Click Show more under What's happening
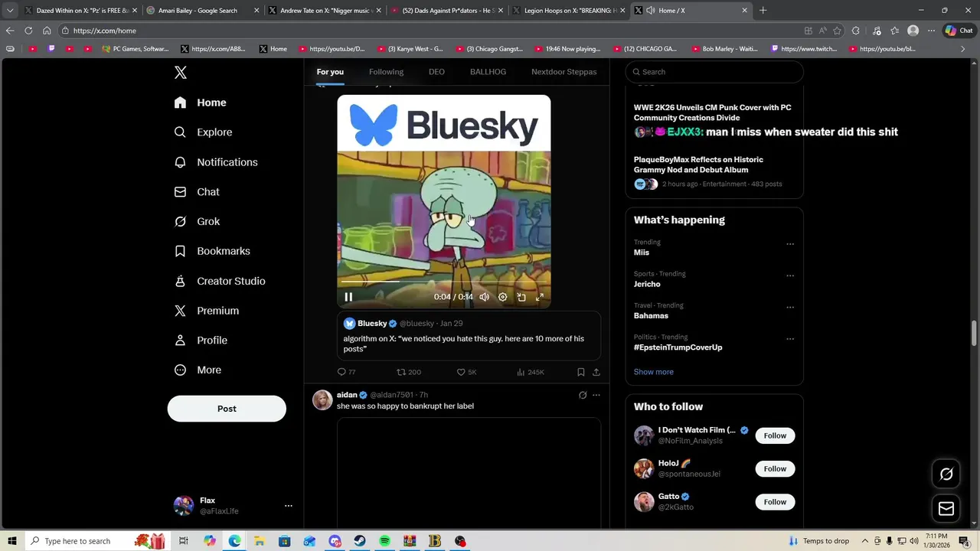980x551 pixels. tap(654, 372)
